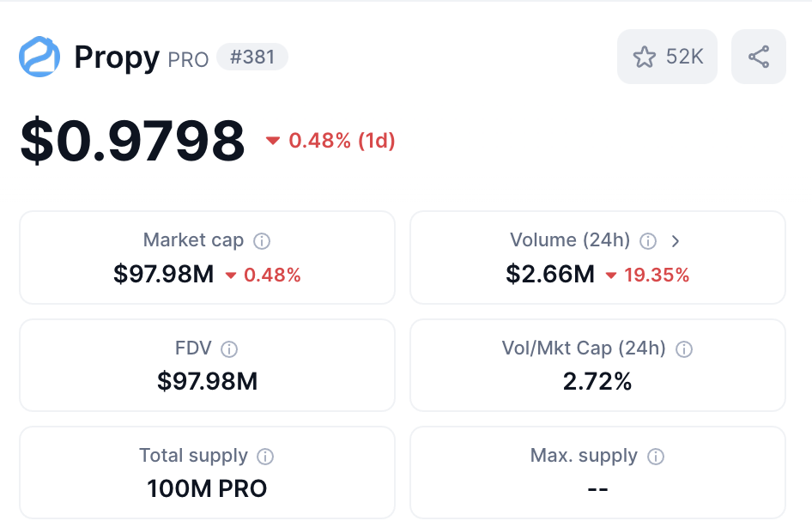Image resolution: width=812 pixels, height=527 pixels.
Task: Click the Max. supply info icon
Action: tap(656, 457)
